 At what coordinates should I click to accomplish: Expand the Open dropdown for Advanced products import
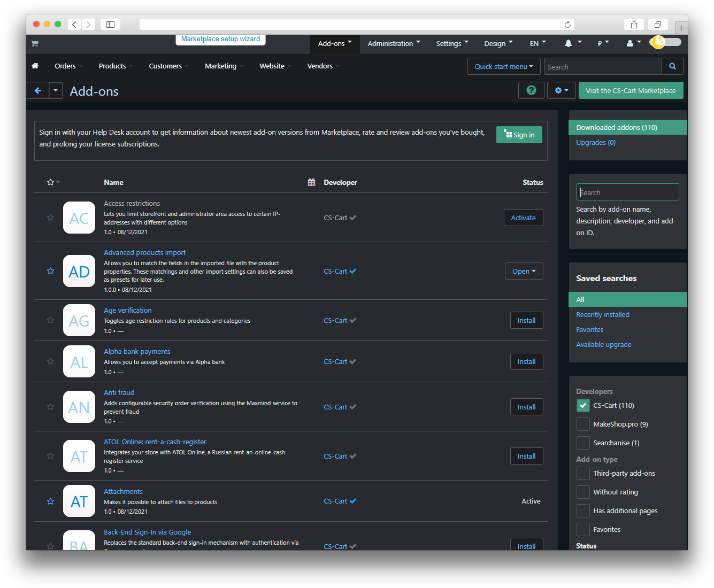click(x=524, y=271)
